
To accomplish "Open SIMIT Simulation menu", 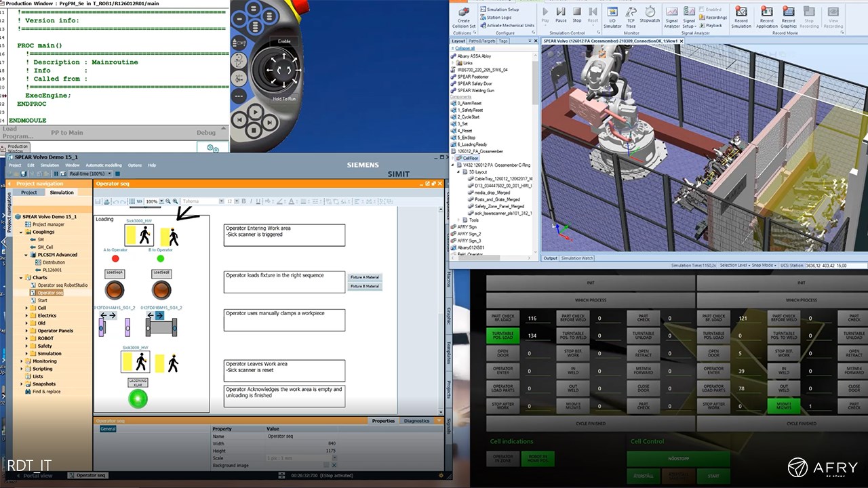I will [50, 165].
